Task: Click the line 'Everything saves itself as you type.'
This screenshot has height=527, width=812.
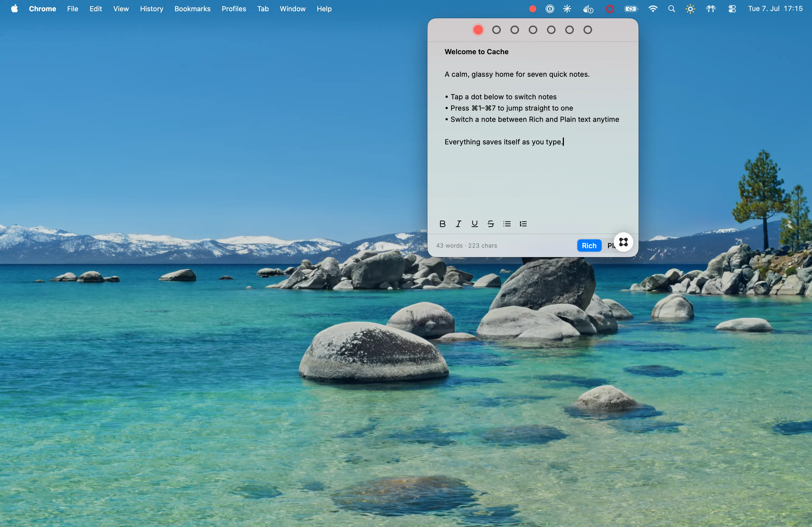Action: tap(504, 142)
